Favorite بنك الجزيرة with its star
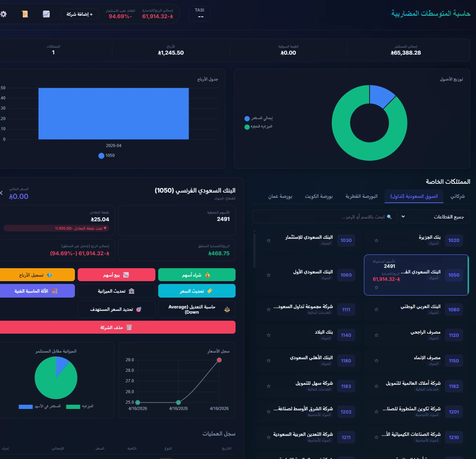This screenshot has height=459, width=476. 377,241
